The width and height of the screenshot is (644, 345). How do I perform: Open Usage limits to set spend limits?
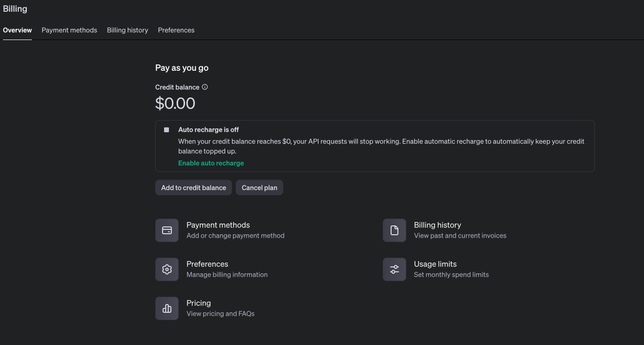click(435, 264)
